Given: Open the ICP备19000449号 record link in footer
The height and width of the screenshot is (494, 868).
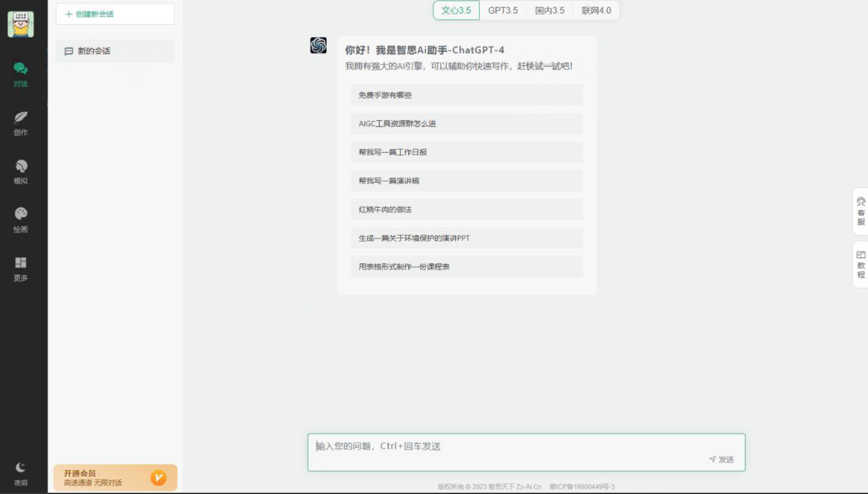Looking at the screenshot, I should [x=582, y=487].
